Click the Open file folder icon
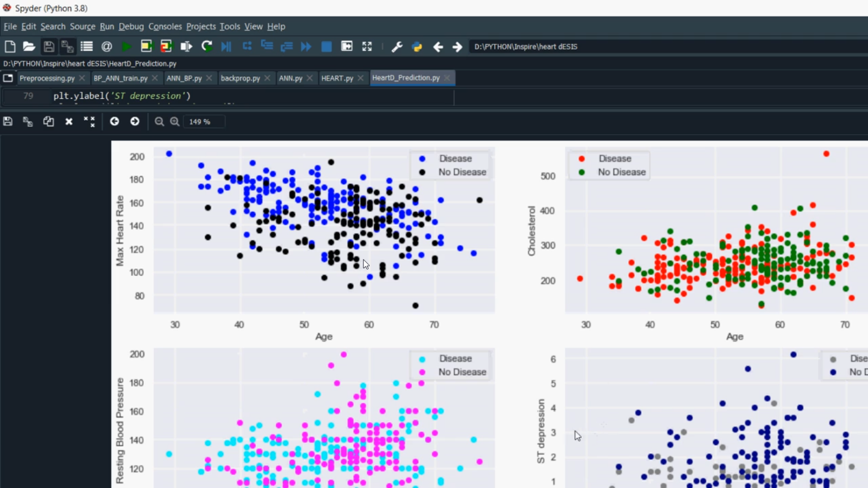Viewport: 868px width, 488px height. [x=29, y=47]
